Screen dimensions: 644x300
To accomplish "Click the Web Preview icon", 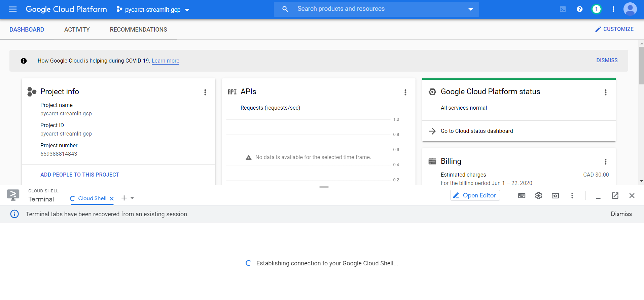I will (555, 195).
